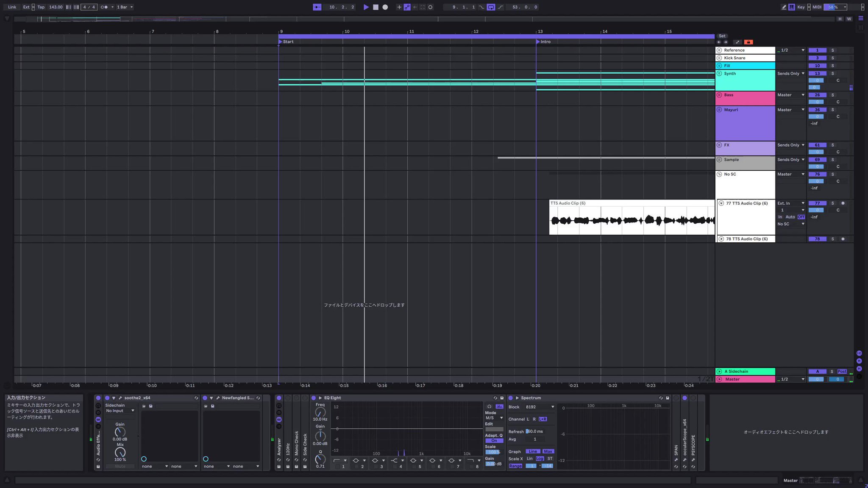868x488 pixels.
Task: Open MIDI map mode
Action: pyautogui.click(x=817, y=7)
